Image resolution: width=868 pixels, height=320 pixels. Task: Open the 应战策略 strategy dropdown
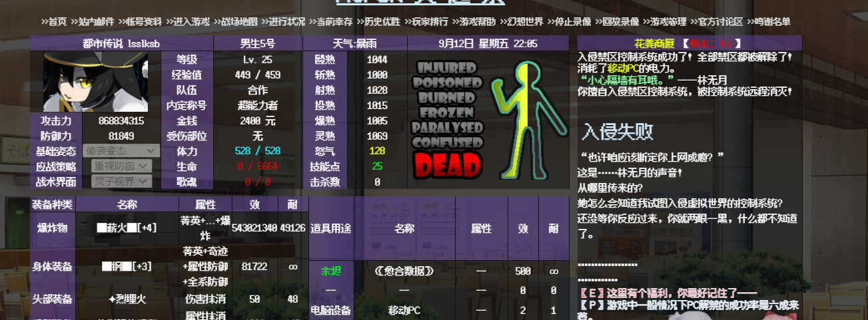(x=121, y=166)
